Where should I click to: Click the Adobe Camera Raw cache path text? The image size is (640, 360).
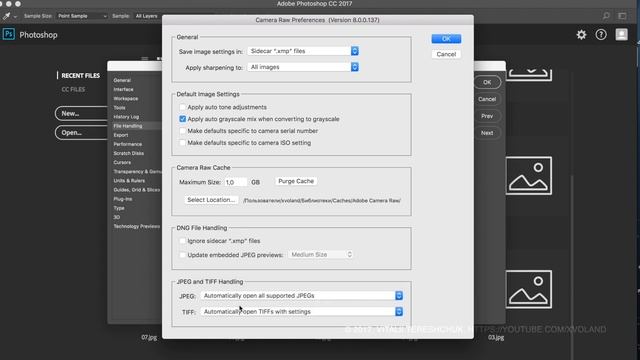click(x=322, y=200)
